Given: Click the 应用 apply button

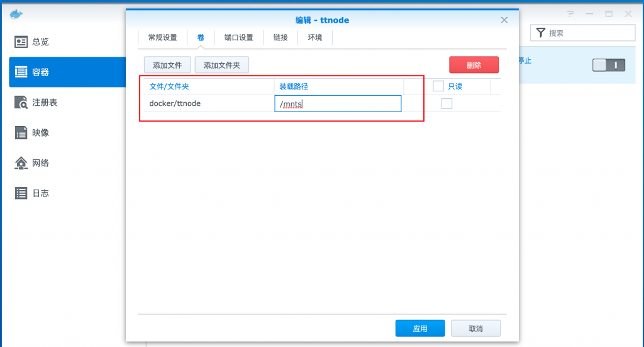Looking at the screenshot, I should click(419, 329).
